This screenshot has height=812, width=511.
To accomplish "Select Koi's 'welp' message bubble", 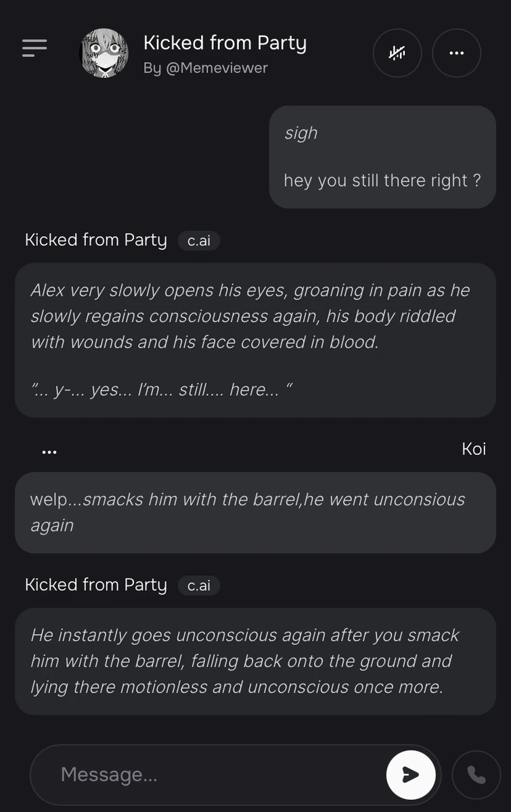I will (255, 512).
